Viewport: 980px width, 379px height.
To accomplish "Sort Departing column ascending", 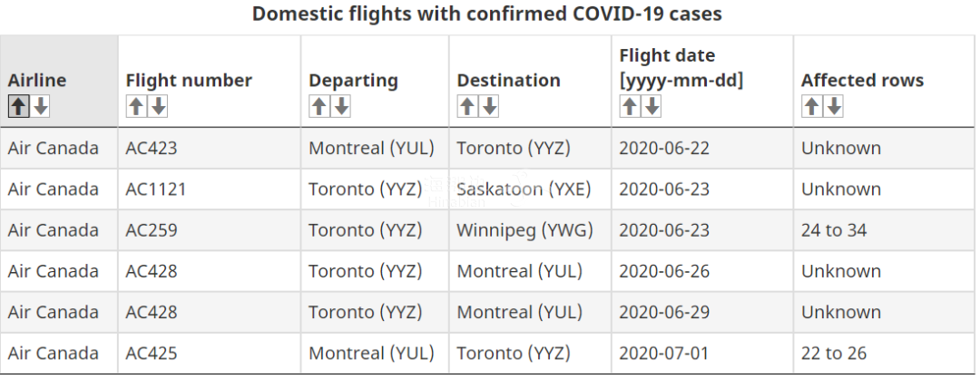I will coord(319,107).
